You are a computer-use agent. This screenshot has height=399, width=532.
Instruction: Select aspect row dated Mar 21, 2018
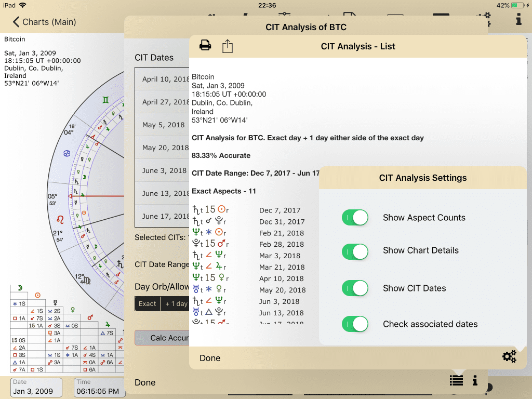248,267
